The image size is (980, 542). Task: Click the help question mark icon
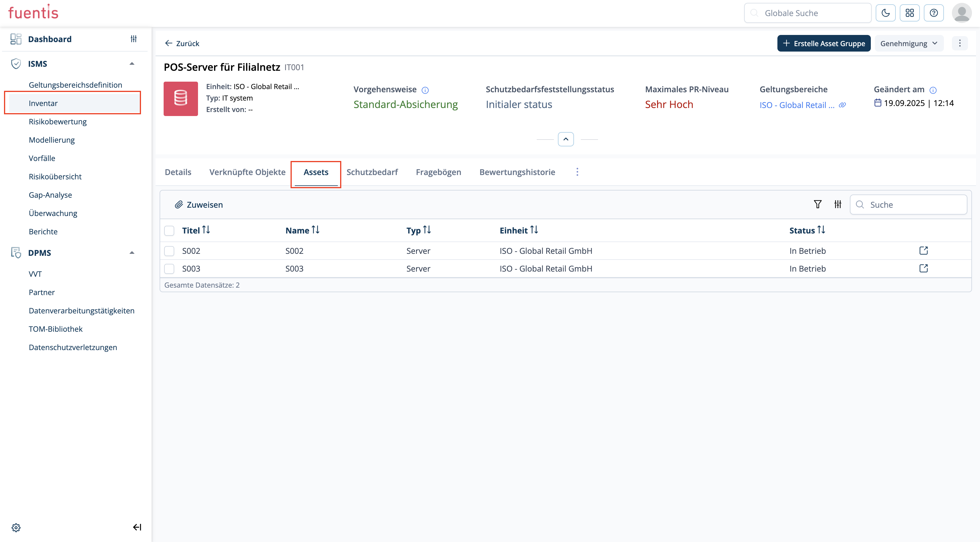934,13
